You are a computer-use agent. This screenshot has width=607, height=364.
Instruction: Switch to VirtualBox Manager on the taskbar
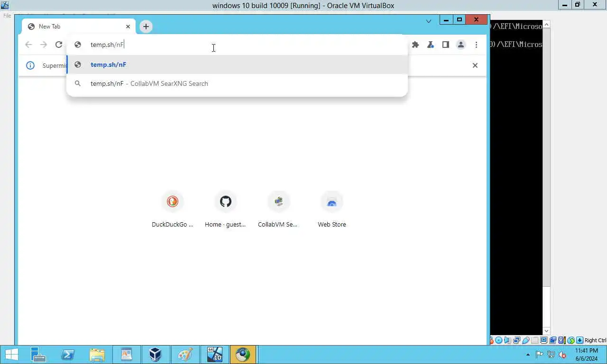[x=155, y=355]
